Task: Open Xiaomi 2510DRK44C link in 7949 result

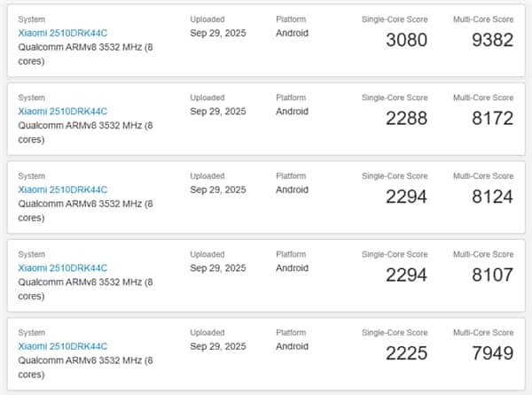Action: click(62, 345)
